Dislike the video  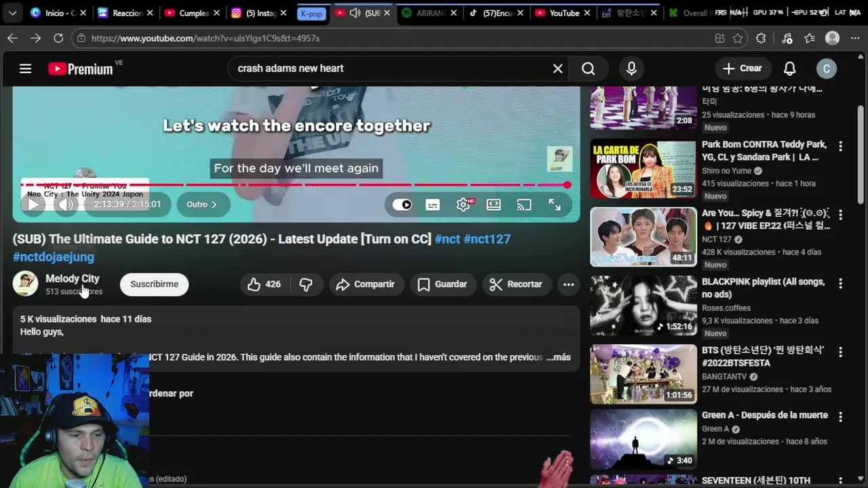click(x=306, y=285)
